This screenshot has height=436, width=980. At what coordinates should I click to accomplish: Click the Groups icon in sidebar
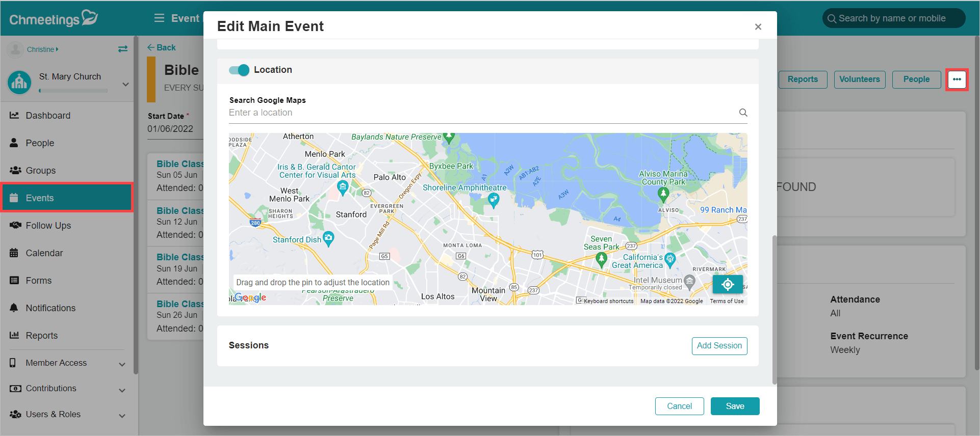(x=15, y=170)
